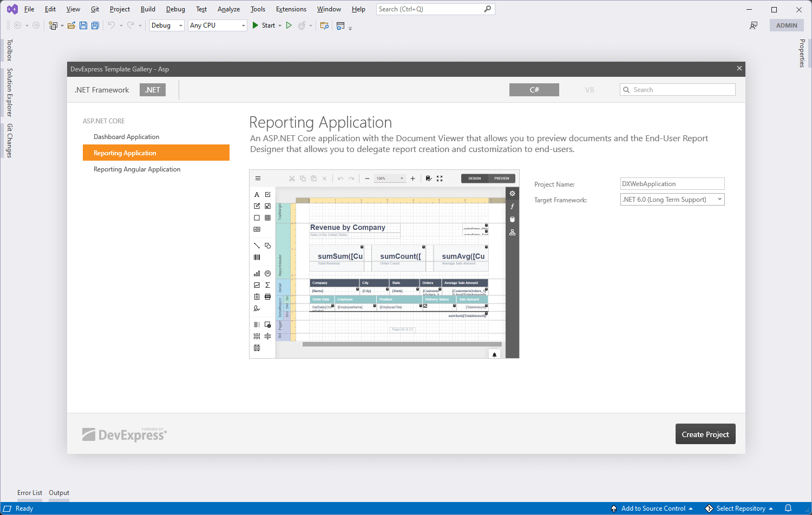This screenshot has width=812, height=515.
Task: Start debugging the application
Action: coord(264,25)
